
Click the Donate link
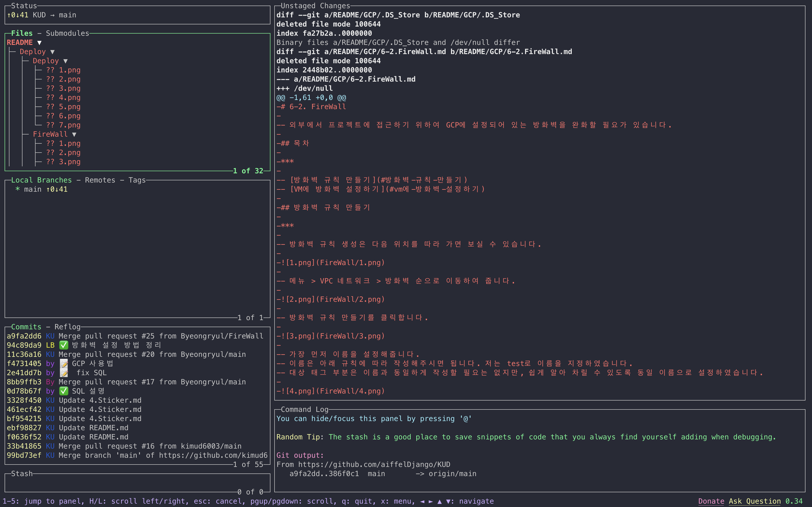click(x=711, y=501)
